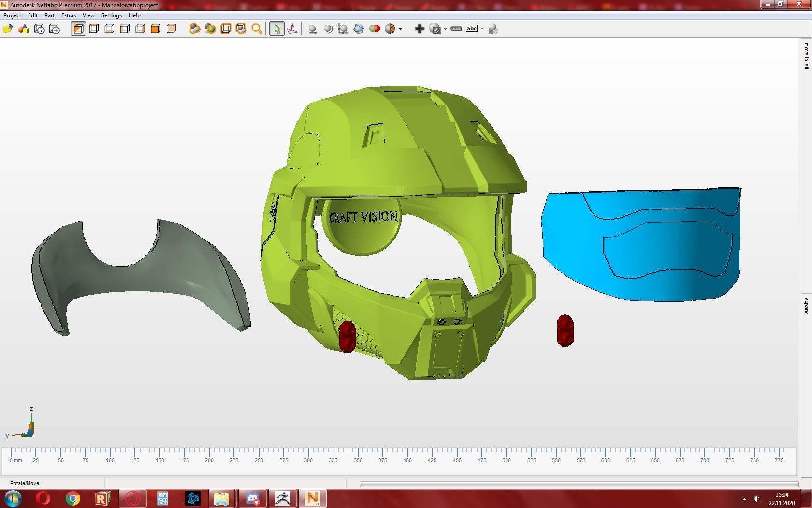The width and height of the screenshot is (812, 508).
Task: Open File Explorer folder from the taskbar
Action: [221, 498]
